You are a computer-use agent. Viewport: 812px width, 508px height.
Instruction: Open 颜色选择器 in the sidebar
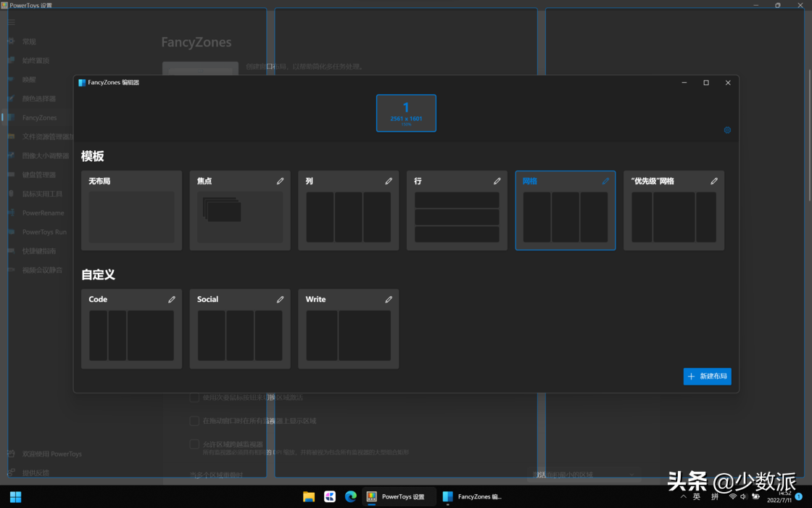[x=38, y=99]
